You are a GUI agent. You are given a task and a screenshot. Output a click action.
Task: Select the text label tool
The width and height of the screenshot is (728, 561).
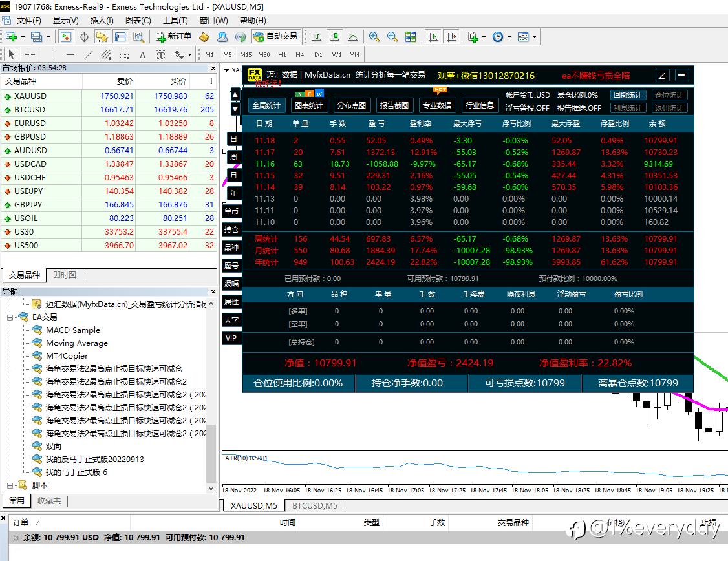(160, 54)
